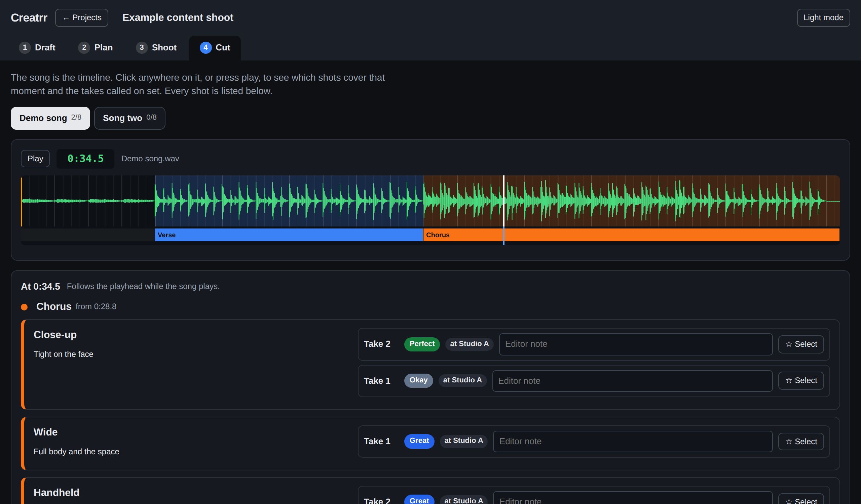Viewport: 861px width, 504px height.
Task: Click Editor note field for Close-up Take 2
Action: (636, 344)
